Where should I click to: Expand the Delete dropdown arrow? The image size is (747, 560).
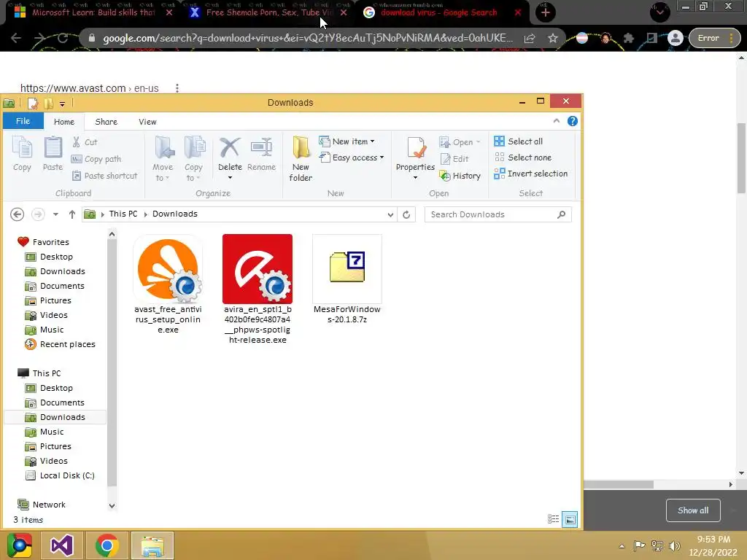coord(230,178)
